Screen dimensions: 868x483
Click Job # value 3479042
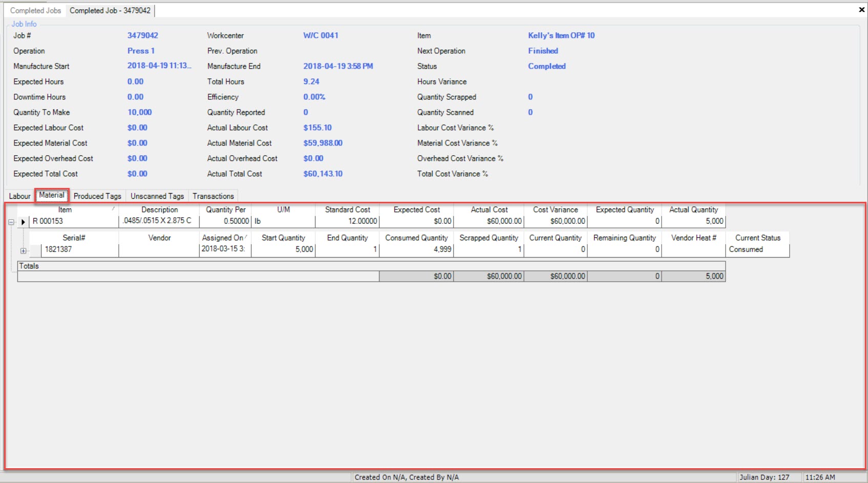pyautogui.click(x=143, y=35)
